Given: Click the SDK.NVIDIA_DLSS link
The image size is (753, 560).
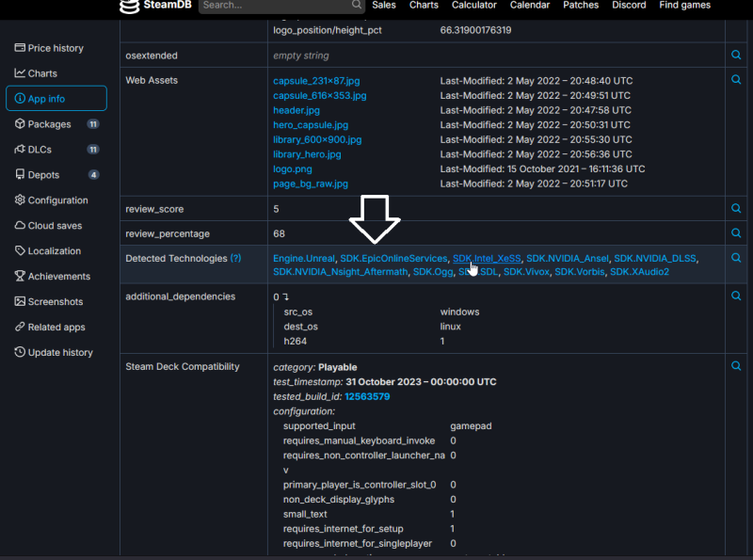Looking at the screenshot, I should pos(654,259).
